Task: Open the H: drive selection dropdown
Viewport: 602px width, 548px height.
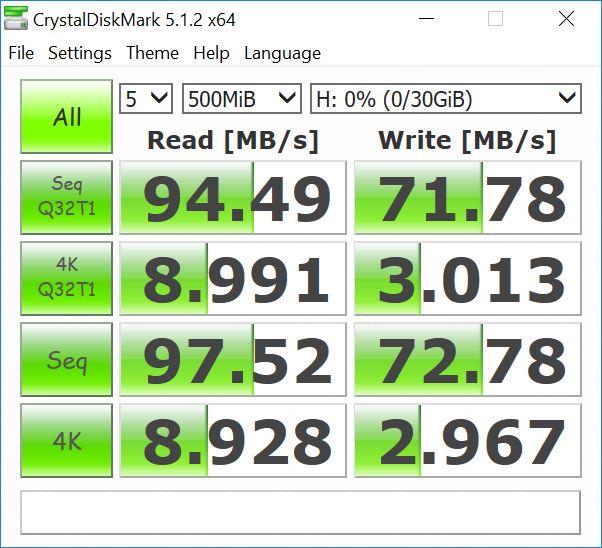Action: point(445,98)
